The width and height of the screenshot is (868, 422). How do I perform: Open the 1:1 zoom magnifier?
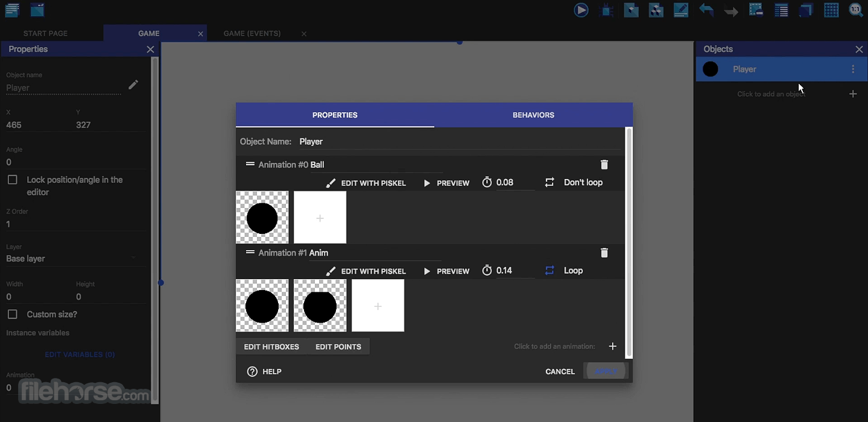856,10
